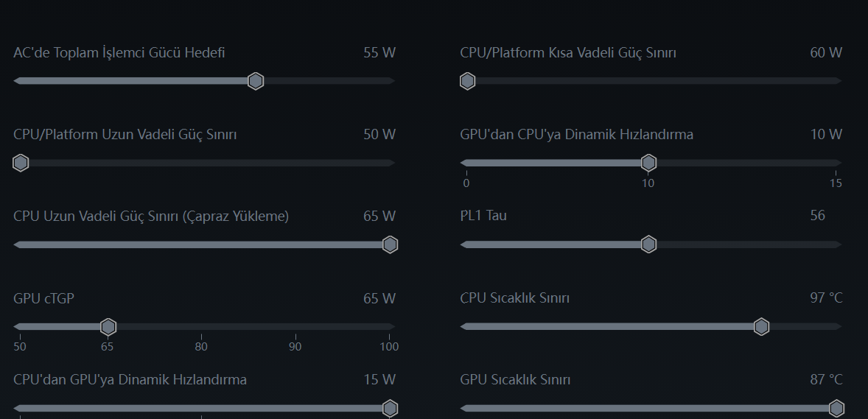Click the 50 tick label under GPU cTGP slider
Viewport: 868px width, 419px height.
pos(20,346)
